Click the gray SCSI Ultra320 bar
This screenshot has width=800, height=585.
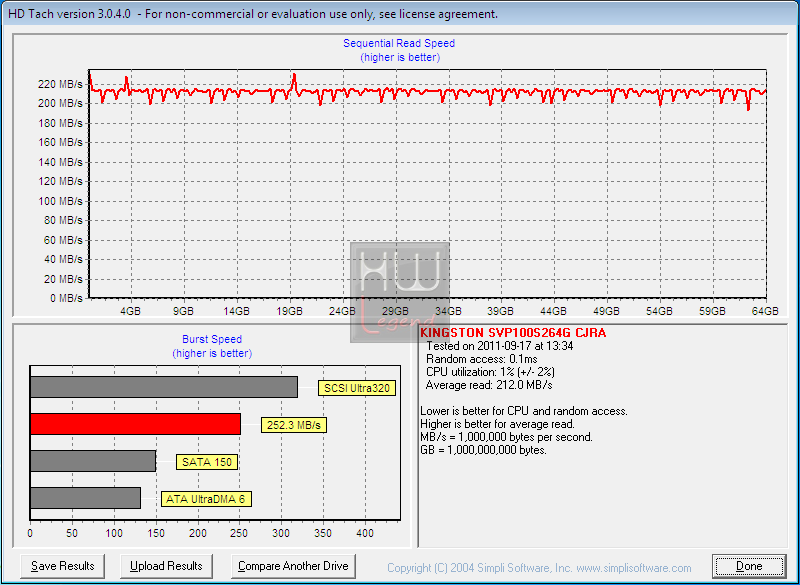pos(164,387)
